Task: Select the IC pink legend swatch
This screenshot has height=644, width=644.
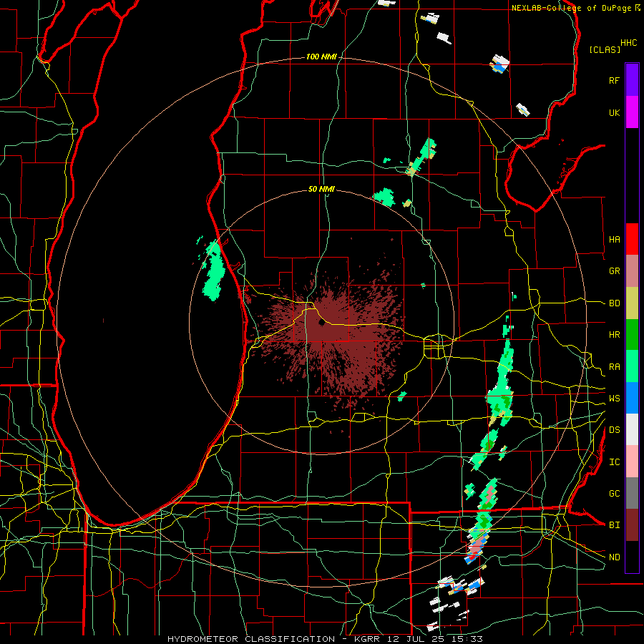Action: [632, 462]
